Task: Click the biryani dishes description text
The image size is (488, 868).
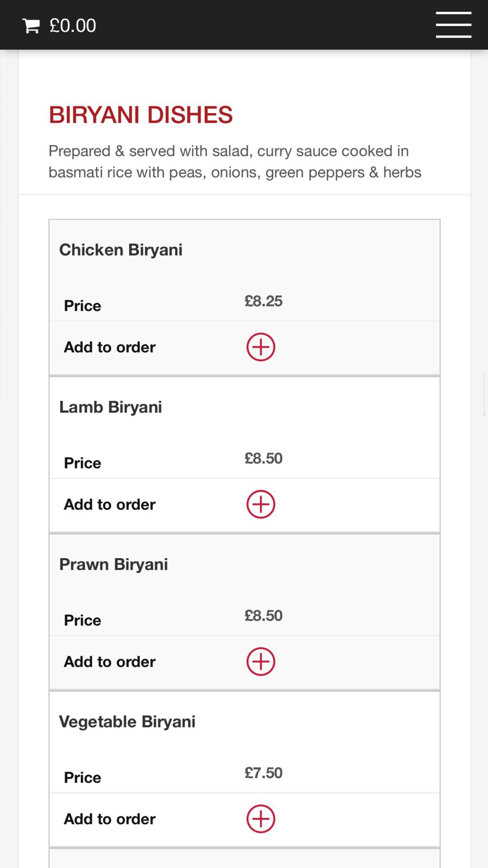Action: tap(235, 162)
